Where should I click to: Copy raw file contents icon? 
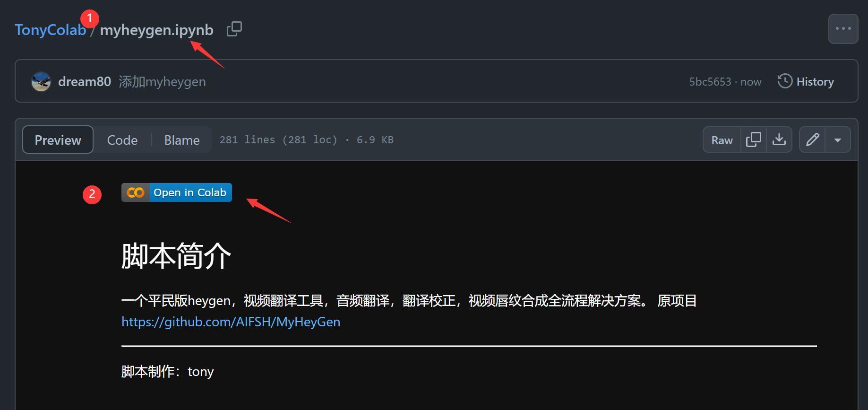753,140
